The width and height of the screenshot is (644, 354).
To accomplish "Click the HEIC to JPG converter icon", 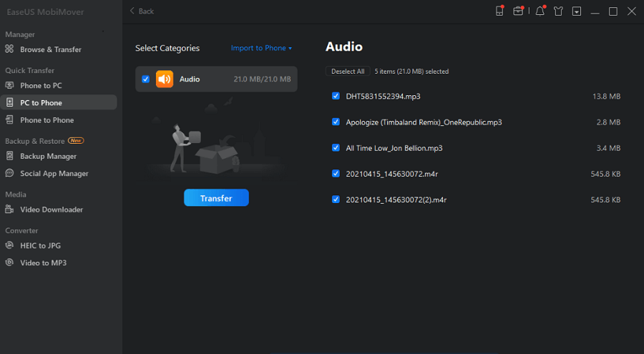I will (x=9, y=245).
